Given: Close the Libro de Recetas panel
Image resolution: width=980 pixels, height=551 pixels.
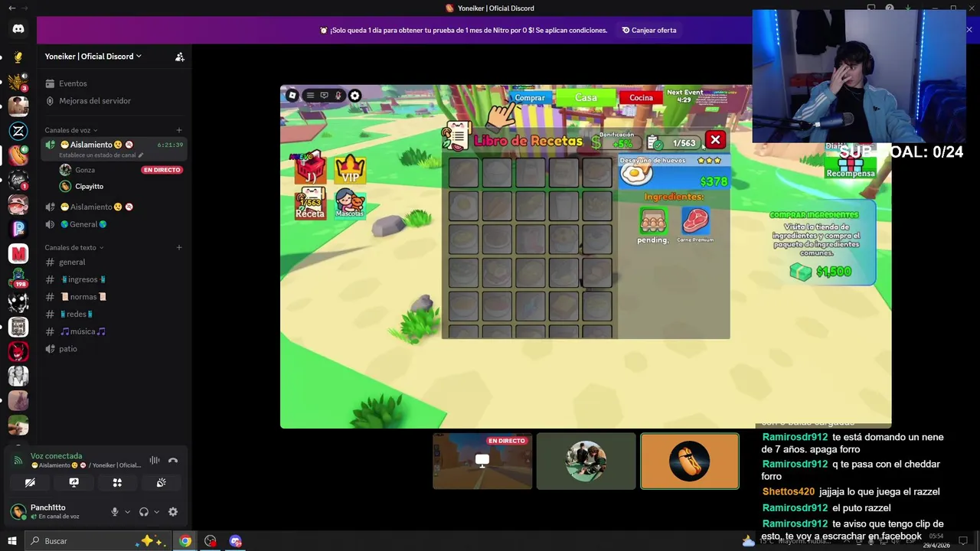Looking at the screenshot, I should coord(715,140).
